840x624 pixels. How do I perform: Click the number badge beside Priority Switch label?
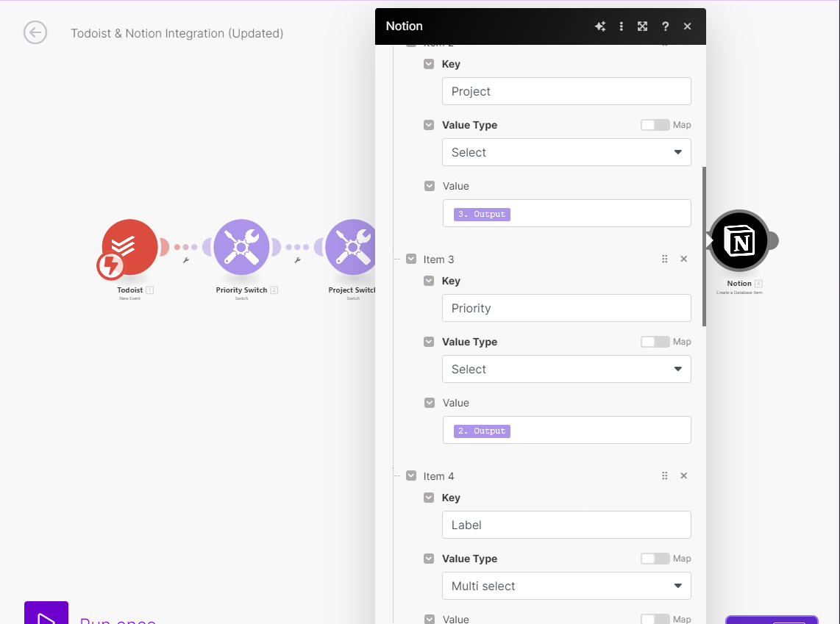(x=274, y=290)
